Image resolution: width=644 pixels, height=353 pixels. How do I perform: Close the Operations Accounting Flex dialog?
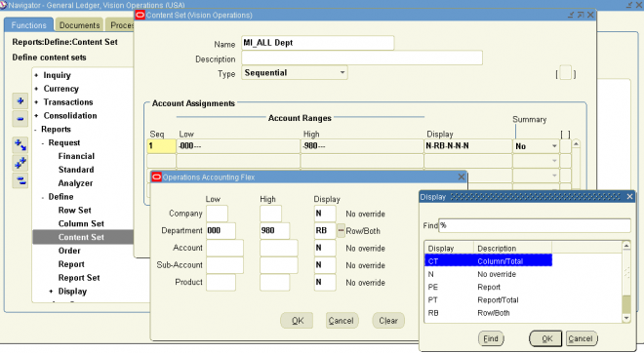click(462, 176)
